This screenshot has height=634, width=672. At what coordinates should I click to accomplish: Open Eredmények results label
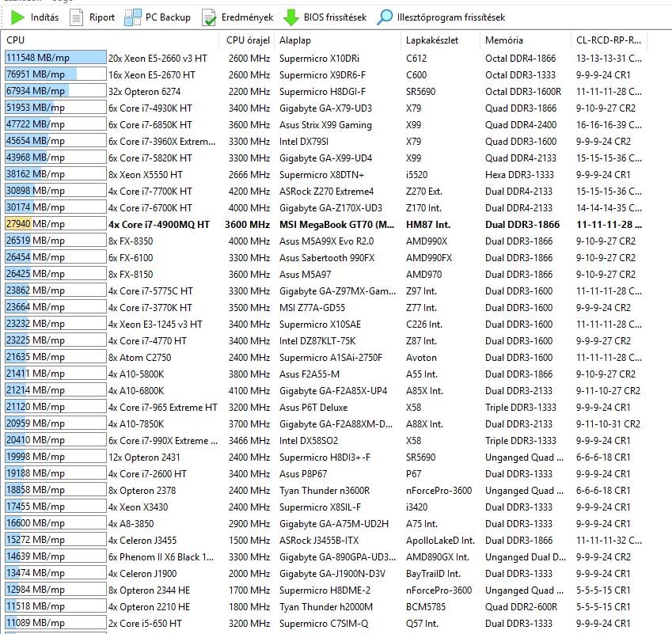[247, 17]
